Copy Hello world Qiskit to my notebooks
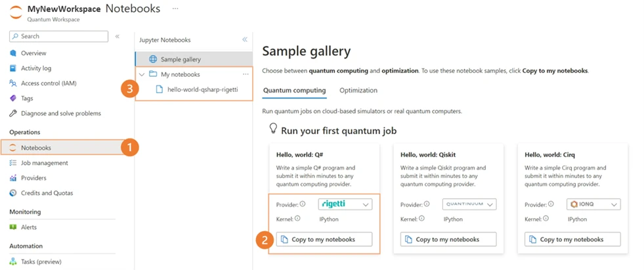The image size is (644, 270). tap(448, 239)
